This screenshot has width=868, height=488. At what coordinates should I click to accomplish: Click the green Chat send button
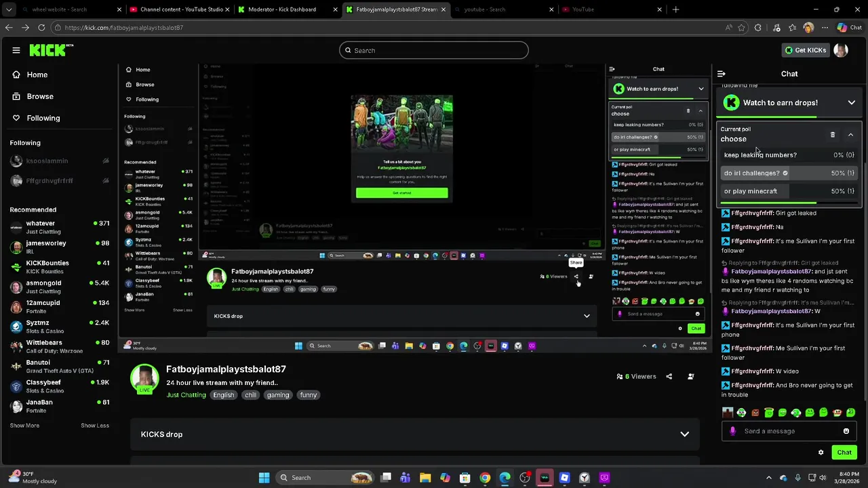click(x=844, y=453)
